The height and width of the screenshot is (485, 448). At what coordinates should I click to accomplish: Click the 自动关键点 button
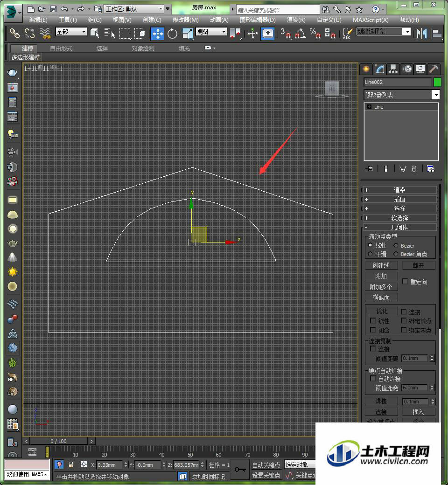[x=266, y=464]
